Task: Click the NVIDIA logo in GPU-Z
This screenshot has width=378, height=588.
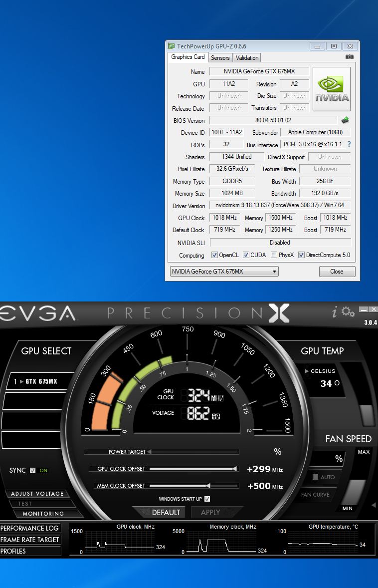Action: (x=332, y=89)
